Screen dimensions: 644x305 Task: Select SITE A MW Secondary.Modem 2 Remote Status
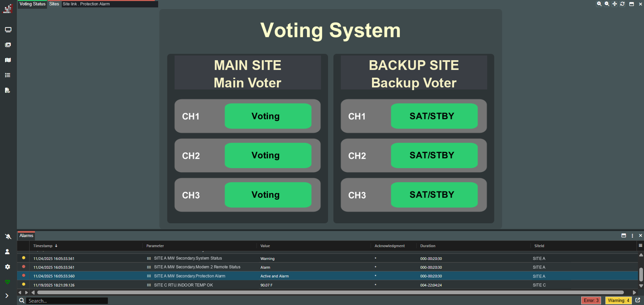tap(327, 267)
